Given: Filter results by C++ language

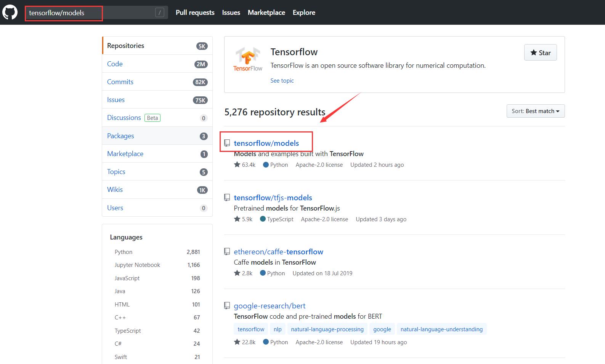Looking at the screenshot, I should click(x=157, y=318).
